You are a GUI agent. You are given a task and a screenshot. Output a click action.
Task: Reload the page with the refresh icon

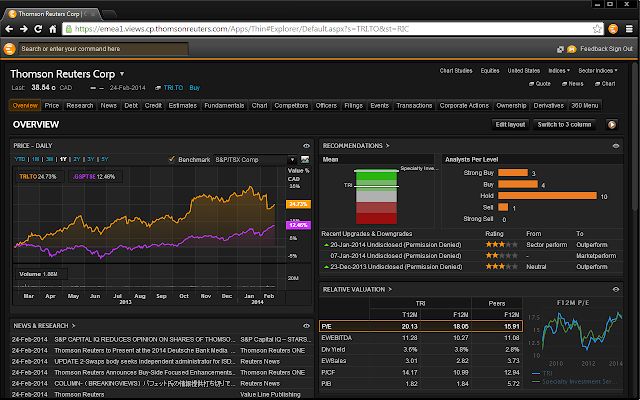point(38,29)
